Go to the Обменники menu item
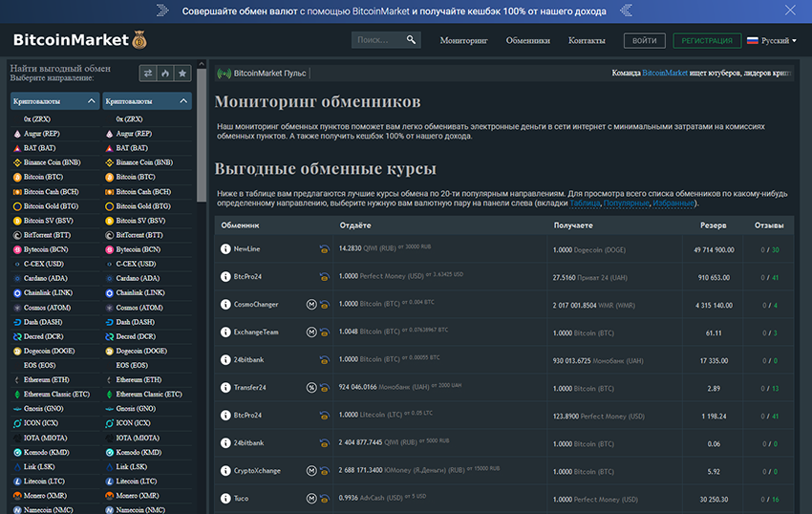Viewport: 812px width, 514px height. (x=527, y=41)
